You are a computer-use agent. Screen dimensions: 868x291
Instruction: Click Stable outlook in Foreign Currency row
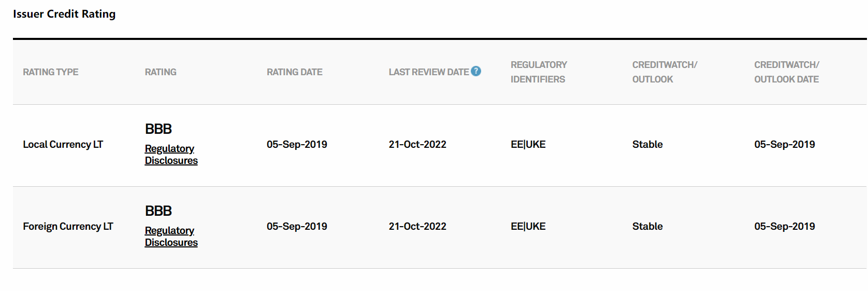click(x=647, y=227)
